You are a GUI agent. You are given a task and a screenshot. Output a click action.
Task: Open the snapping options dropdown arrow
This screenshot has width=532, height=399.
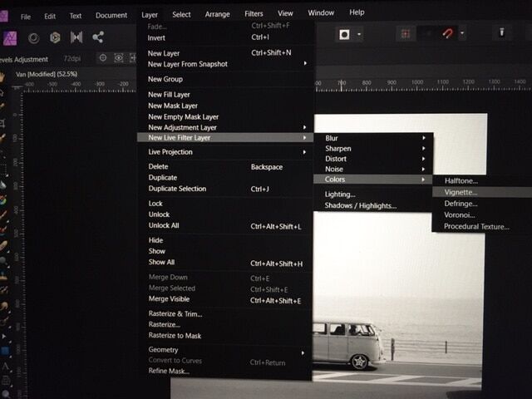[462, 34]
